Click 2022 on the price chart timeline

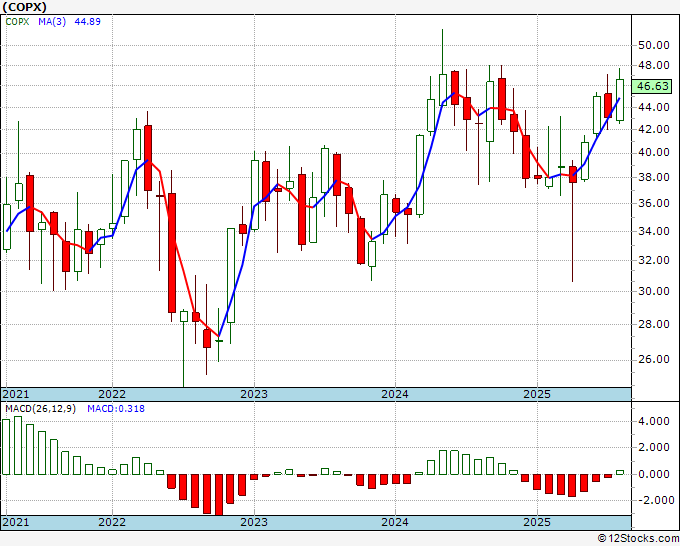tap(112, 394)
